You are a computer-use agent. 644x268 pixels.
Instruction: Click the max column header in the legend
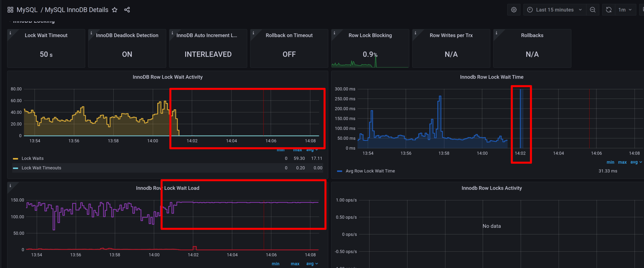tap(298, 150)
